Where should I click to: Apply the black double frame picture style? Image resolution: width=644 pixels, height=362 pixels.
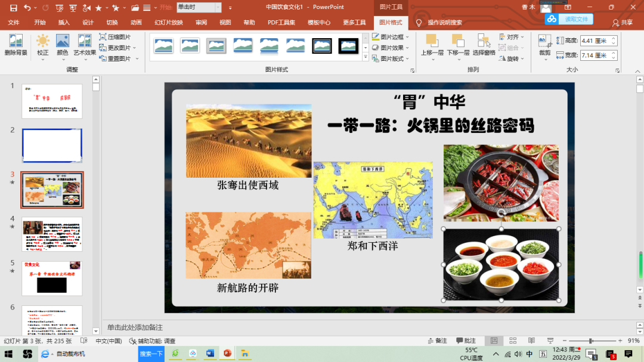point(321,45)
